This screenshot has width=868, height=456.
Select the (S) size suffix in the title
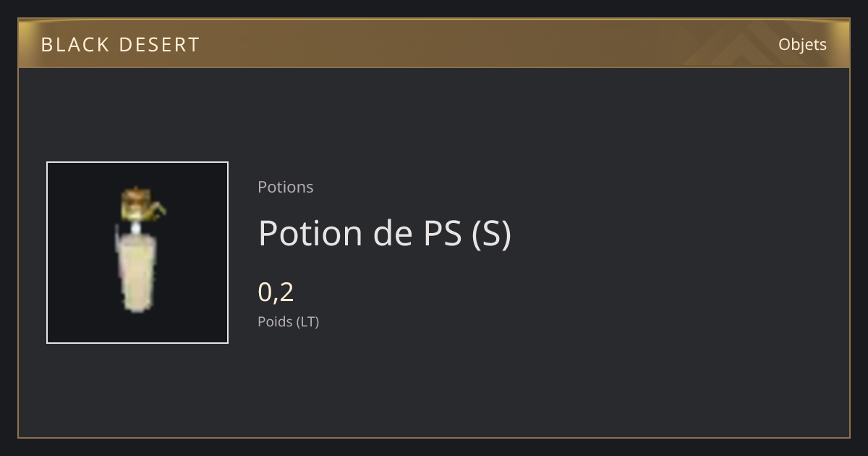pyautogui.click(x=491, y=233)
